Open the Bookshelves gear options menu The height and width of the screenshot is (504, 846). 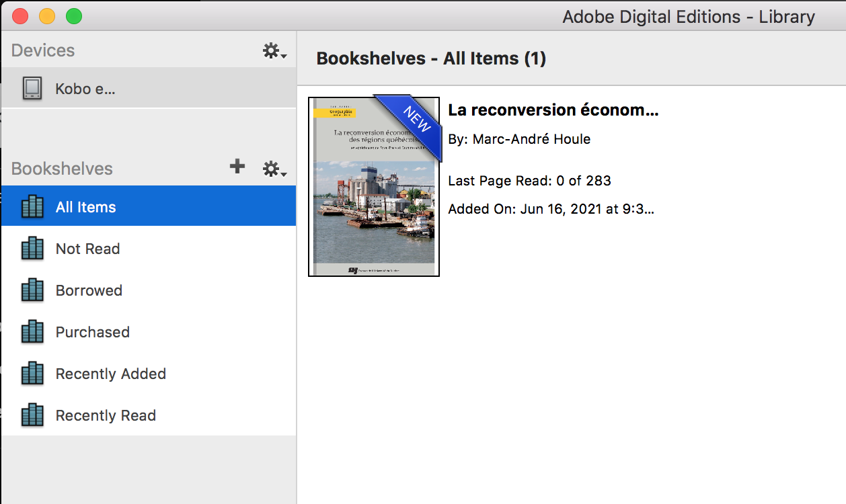click(274, 169)
